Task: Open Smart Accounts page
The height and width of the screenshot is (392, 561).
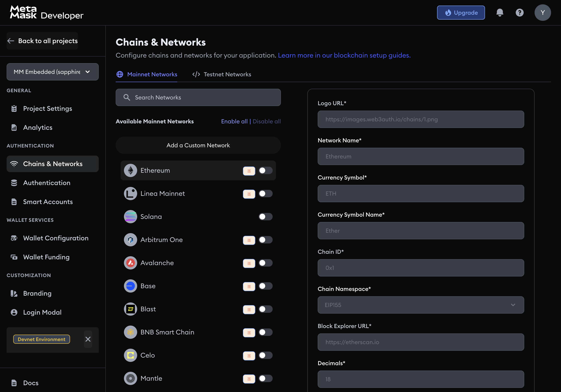Action: (x=52, y=202)
